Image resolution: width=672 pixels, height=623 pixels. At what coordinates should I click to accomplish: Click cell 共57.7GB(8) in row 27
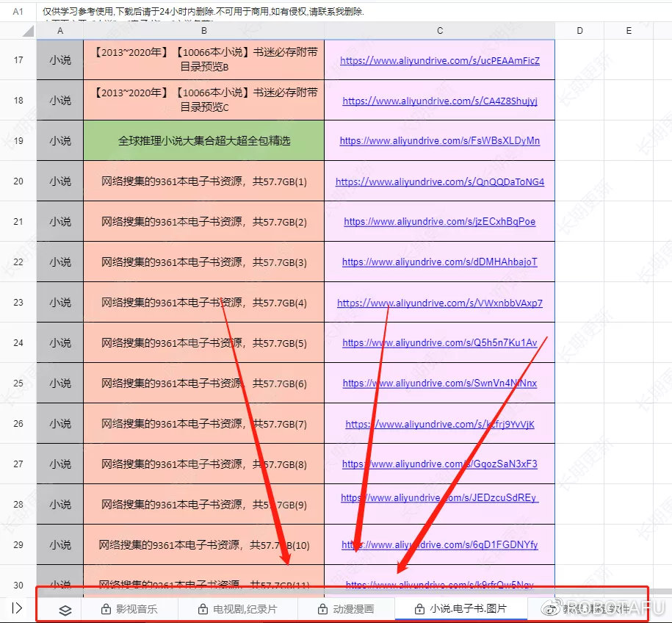tap(204, 464)
